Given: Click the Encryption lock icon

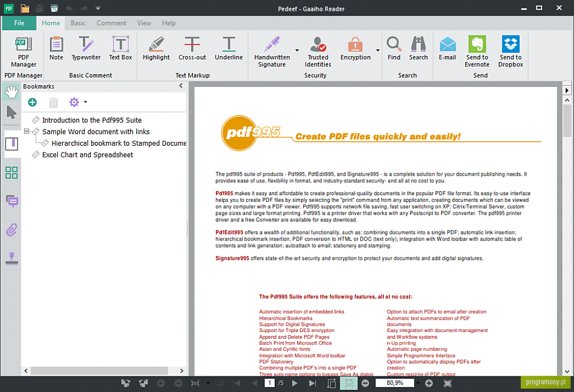Looking at the screenshot, I should 355,45.
